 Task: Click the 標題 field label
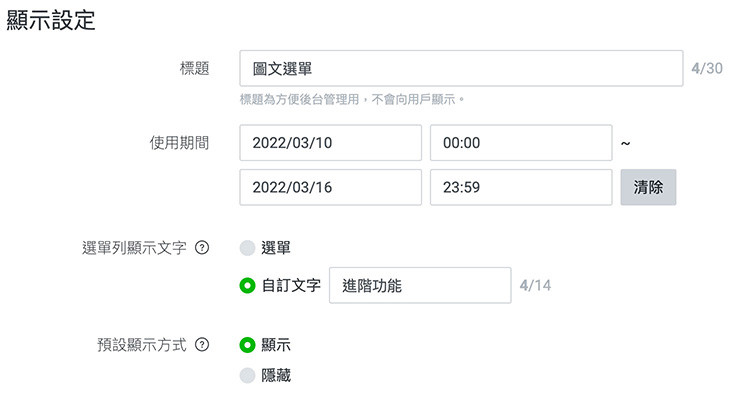pyautogui.click(x=192, y=69)
